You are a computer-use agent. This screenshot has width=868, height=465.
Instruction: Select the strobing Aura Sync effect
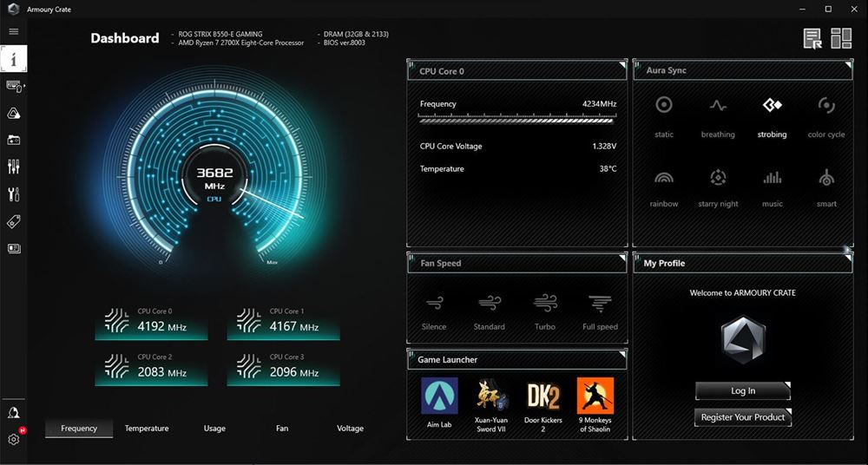(x=772, y=116)
